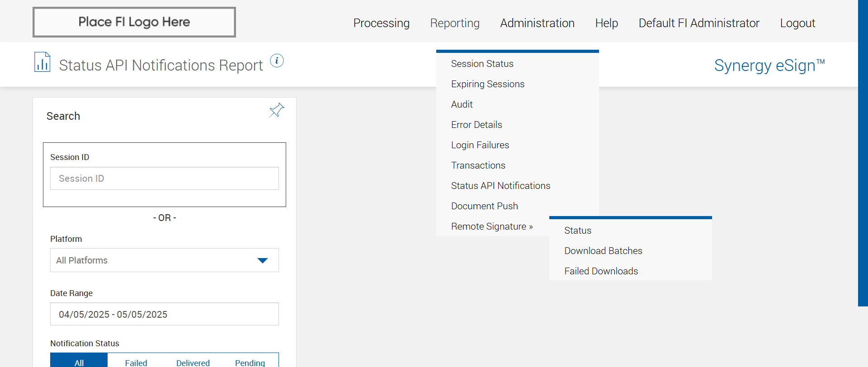
Task: Select Download Batches in submenu
Action: tap(603, 251)
